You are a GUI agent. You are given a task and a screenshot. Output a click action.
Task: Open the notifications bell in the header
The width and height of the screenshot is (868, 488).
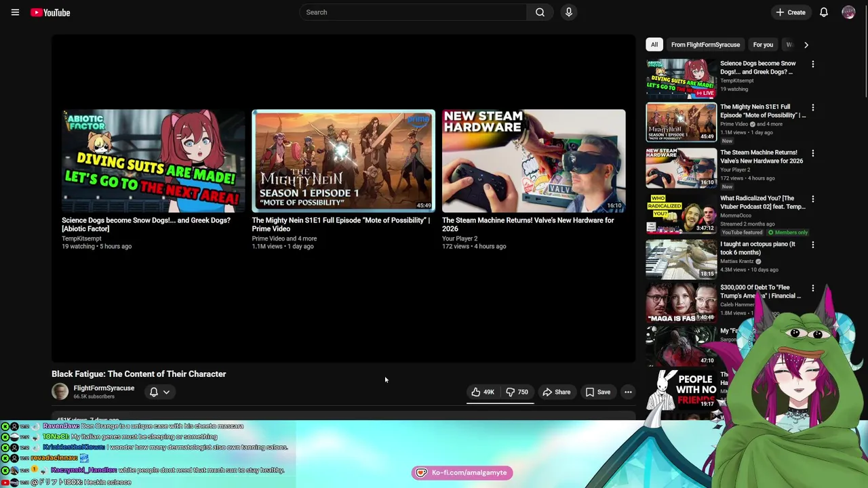tap(824, 12)
